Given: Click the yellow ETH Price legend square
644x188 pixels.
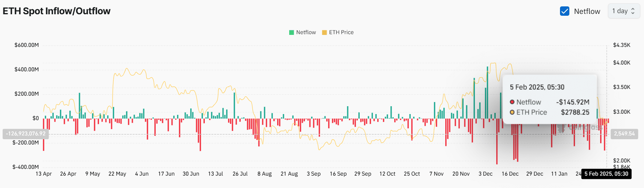Looking at the screenshot, I should (x=324, y=33).
